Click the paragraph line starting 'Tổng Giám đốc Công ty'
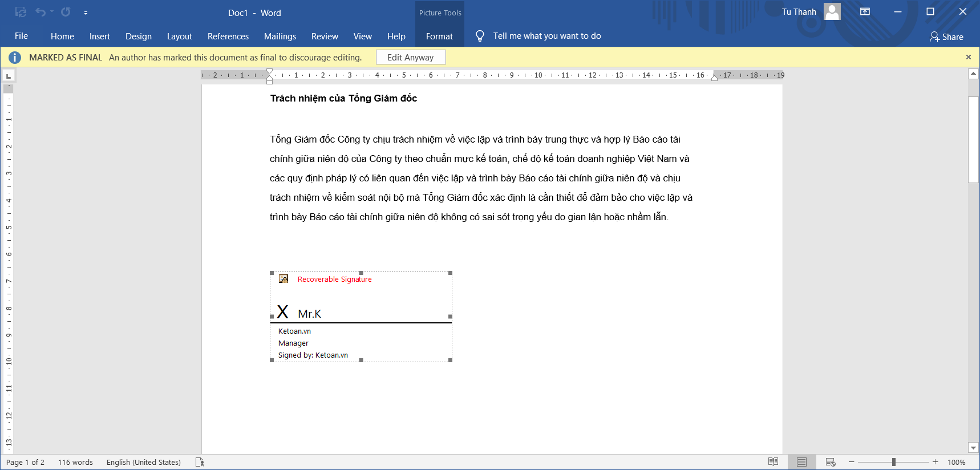The height and width of the screenshot is (470, 980). [x=475, y=139]
